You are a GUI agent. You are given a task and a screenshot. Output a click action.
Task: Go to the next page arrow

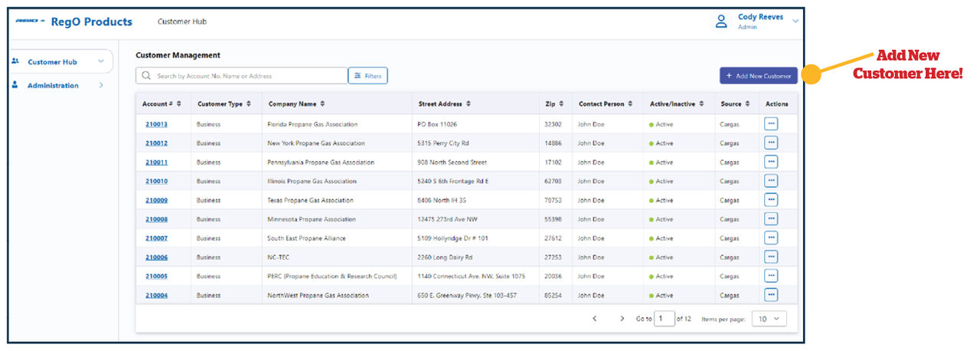click(x=622, y=319)
